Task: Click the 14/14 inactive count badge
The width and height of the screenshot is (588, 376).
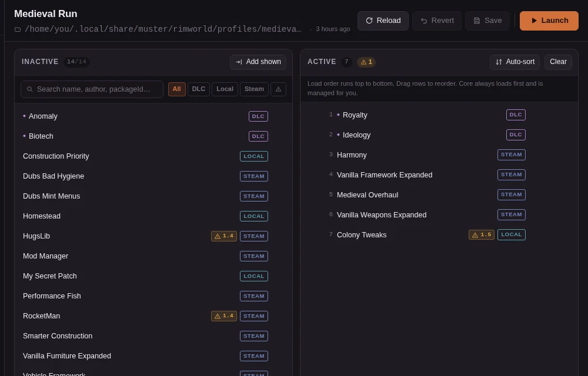Action: 76,62
